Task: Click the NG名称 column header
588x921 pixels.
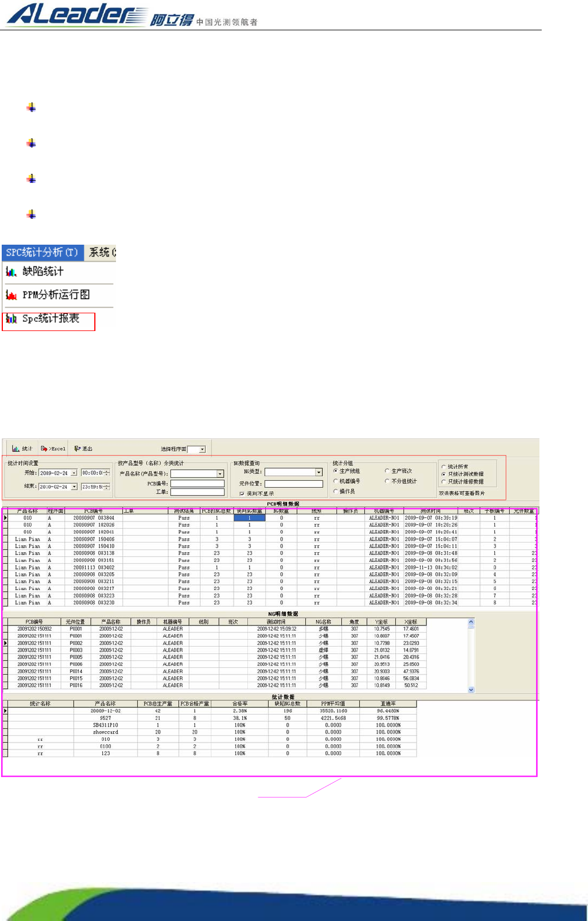Action: 323,622
